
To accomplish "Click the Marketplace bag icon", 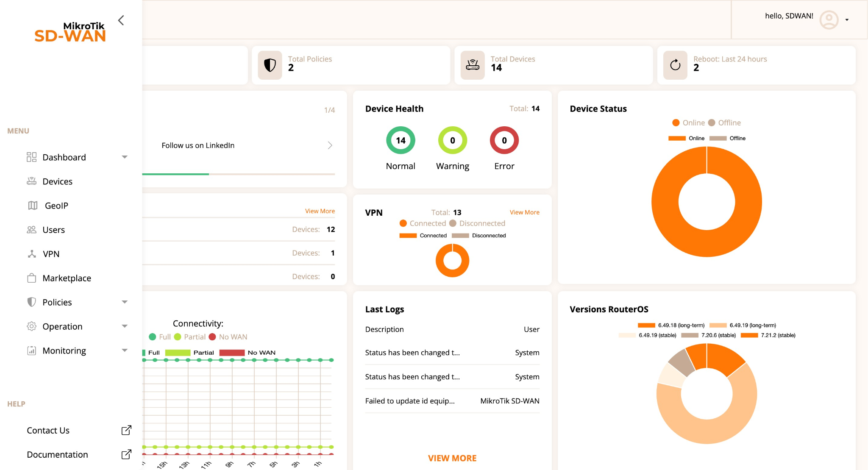I will point(31,278).
